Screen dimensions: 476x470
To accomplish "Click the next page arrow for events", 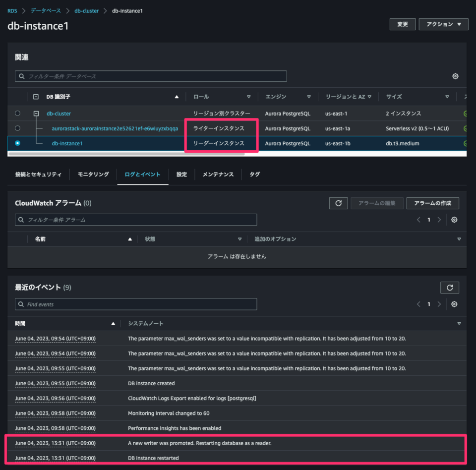I will click(439, 304).
